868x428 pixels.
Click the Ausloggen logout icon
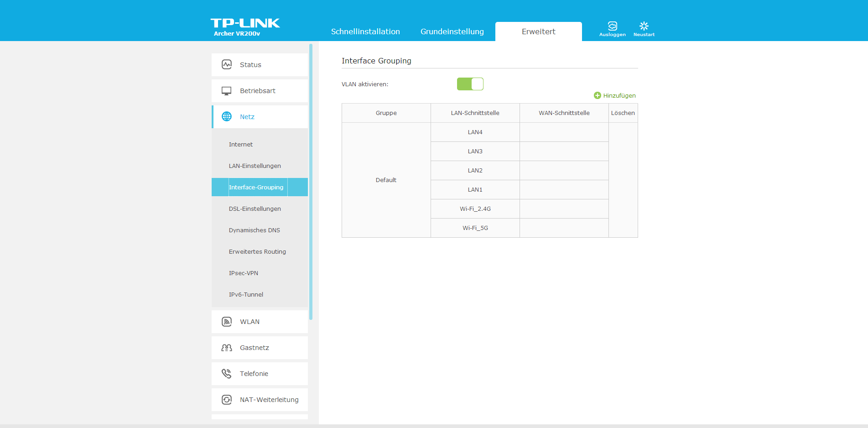click(612, 26)
